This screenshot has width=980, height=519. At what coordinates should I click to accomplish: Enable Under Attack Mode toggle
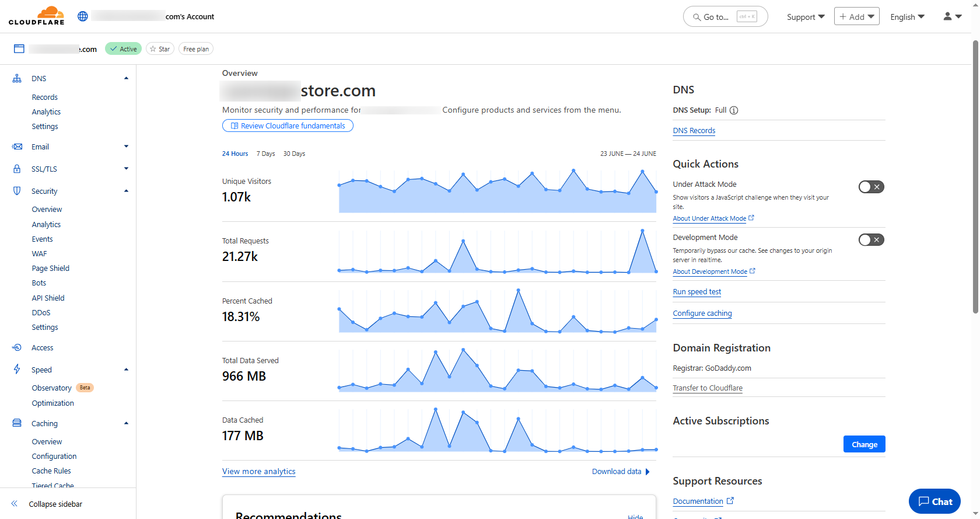click(871, 187)
